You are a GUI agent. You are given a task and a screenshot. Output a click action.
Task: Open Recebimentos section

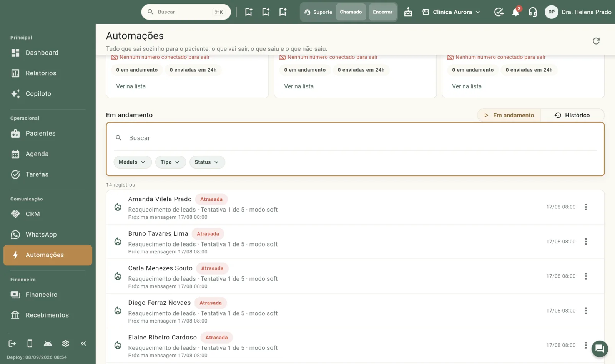[x=48, y=315]
